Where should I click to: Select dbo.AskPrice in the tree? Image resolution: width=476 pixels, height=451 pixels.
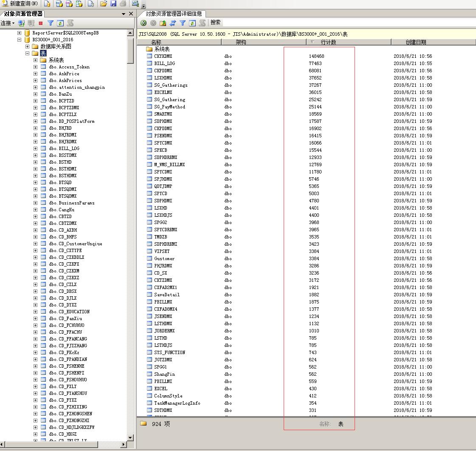pos(64,74)
